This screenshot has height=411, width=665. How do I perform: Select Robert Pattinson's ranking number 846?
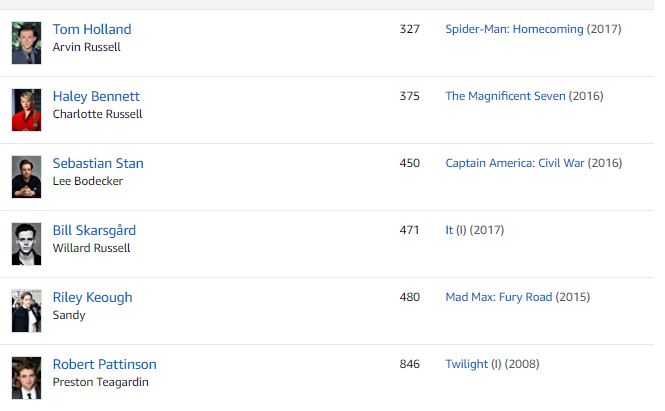tap(409, 364)
